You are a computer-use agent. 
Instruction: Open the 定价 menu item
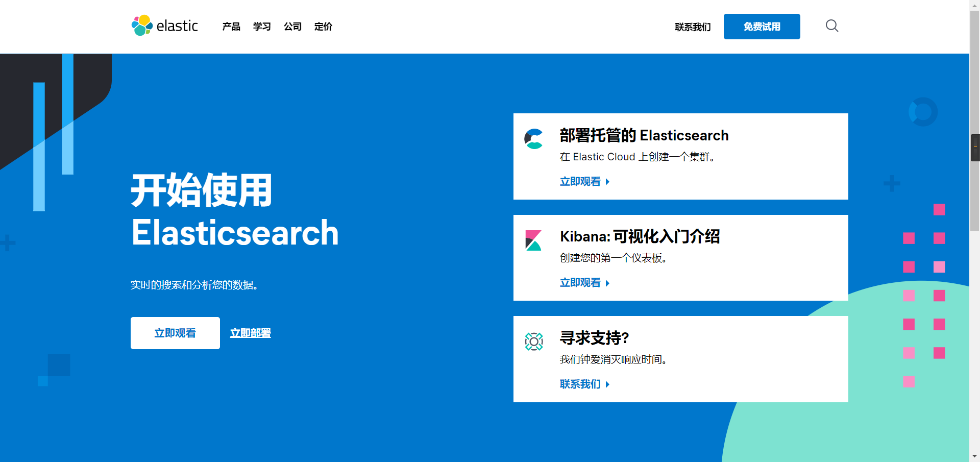pyautogui.click(x=323, y=27)
